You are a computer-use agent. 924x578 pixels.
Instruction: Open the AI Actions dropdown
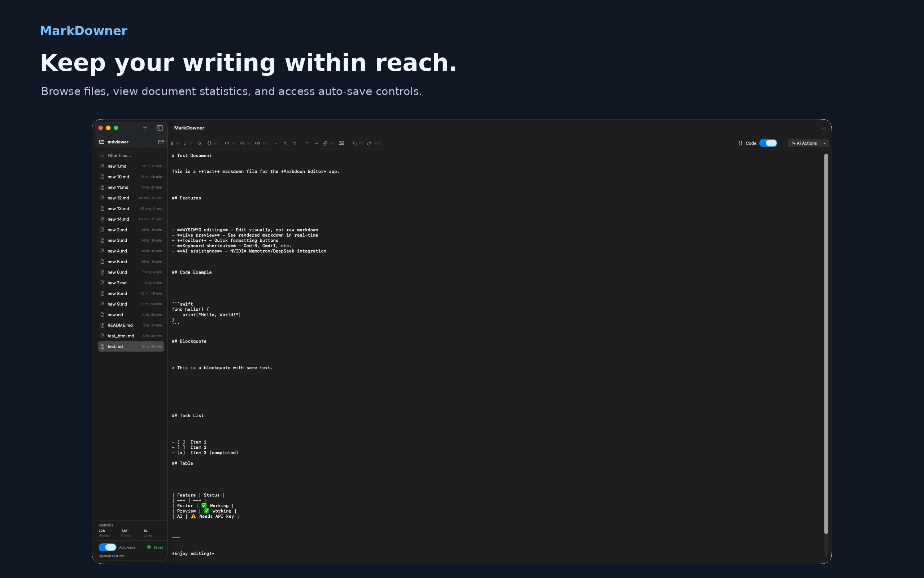coord(809,143)
